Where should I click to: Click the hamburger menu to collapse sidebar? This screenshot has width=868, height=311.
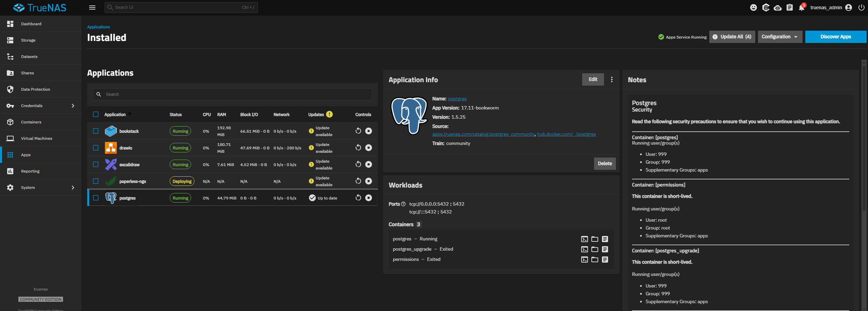coord(92,8)
